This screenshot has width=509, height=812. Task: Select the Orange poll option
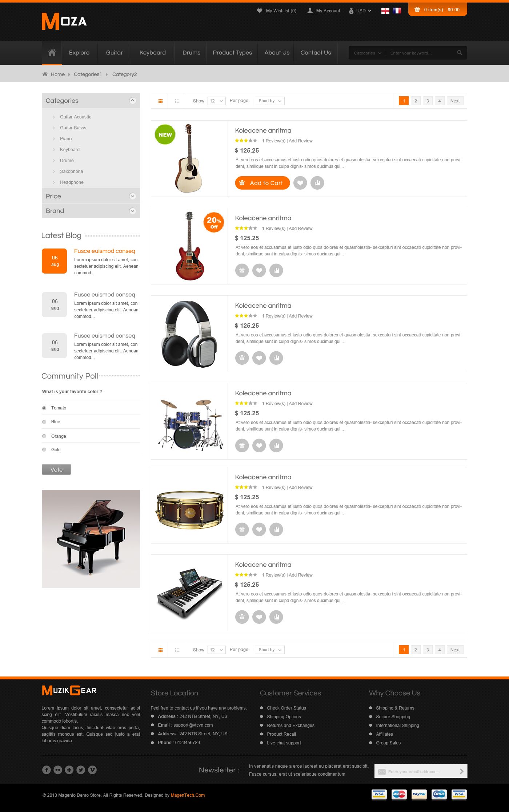(44, 436)
